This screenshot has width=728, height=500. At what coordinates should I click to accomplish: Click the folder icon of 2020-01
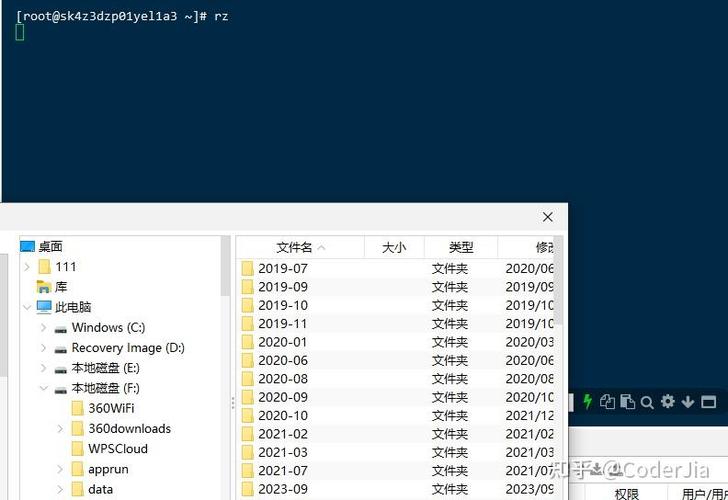[247, 342]
